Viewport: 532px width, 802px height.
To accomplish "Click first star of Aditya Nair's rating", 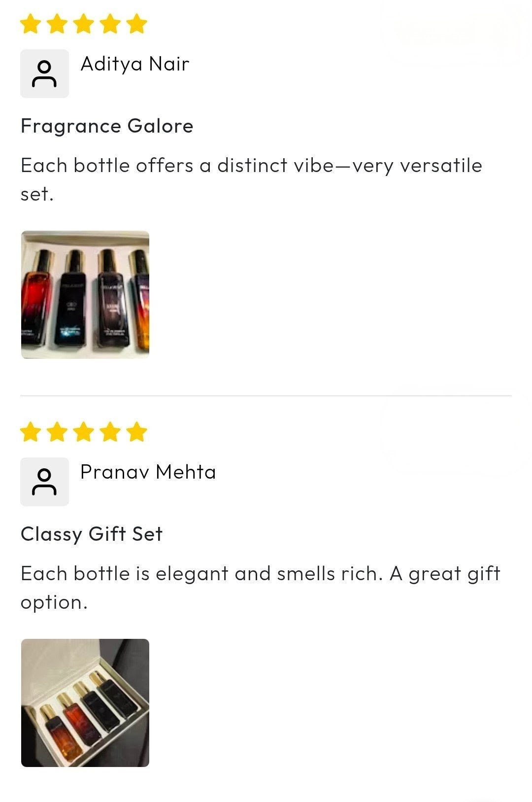I will tap(31, 24).
